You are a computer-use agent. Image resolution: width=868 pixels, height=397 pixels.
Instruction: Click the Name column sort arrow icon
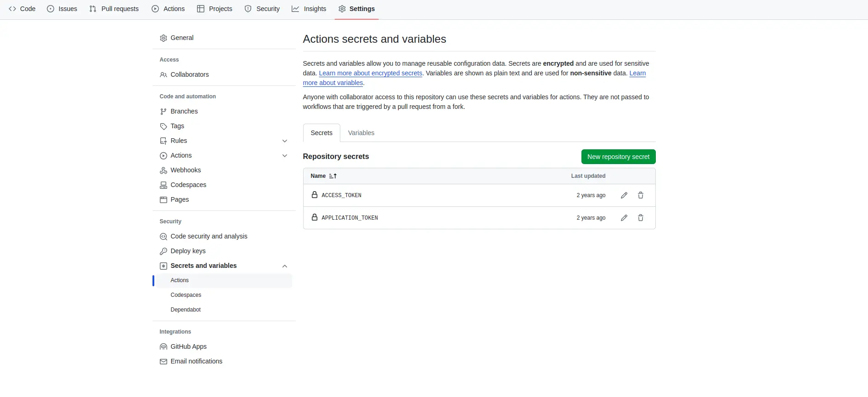point(333,176)
